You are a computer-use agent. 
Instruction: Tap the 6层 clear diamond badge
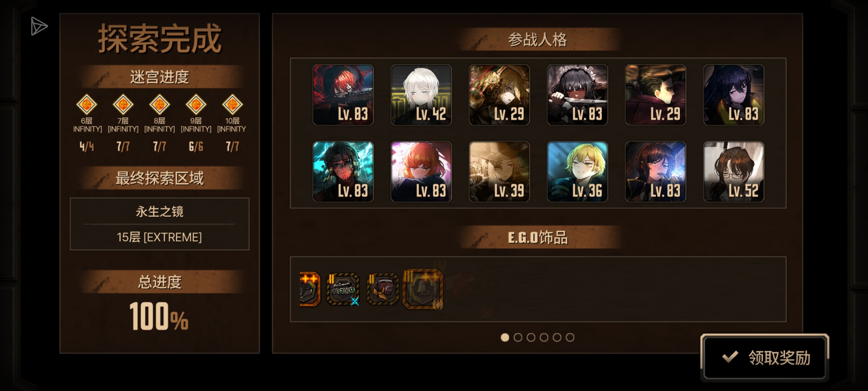[x=87, y=105]
